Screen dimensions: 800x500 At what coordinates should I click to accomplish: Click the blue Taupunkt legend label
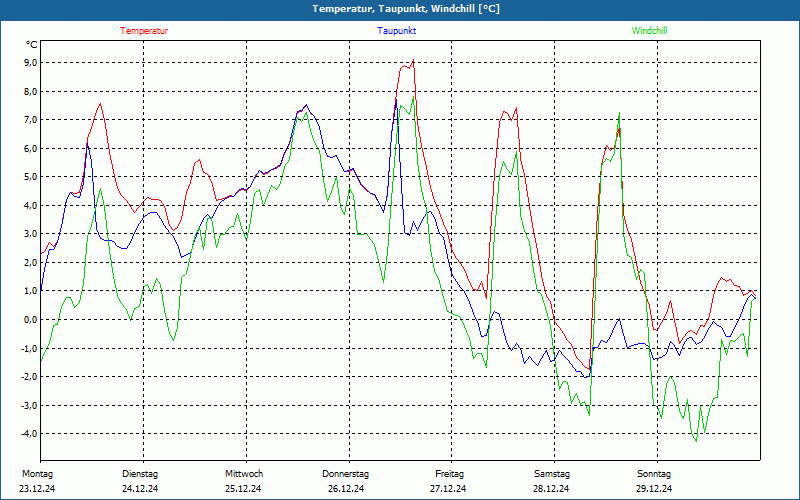pos(396,31)
